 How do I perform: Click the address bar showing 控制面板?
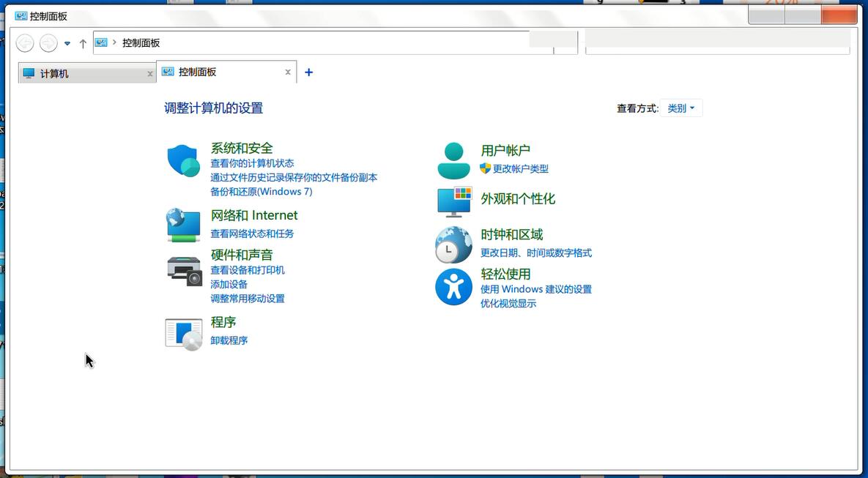[322, 43]
